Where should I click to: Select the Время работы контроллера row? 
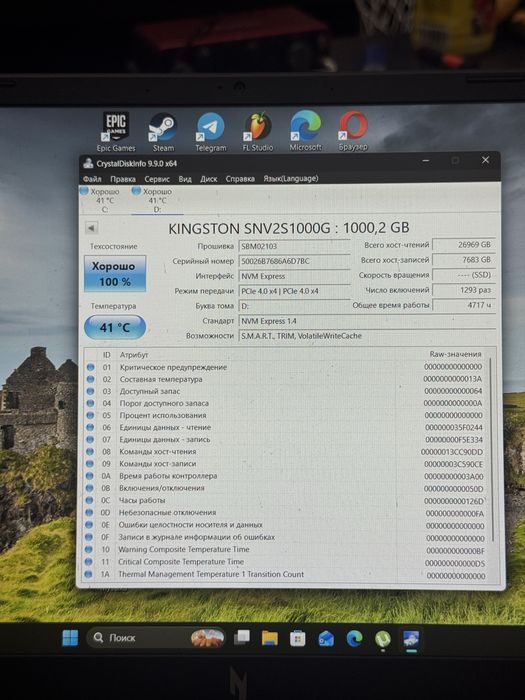tap(286, 476)
